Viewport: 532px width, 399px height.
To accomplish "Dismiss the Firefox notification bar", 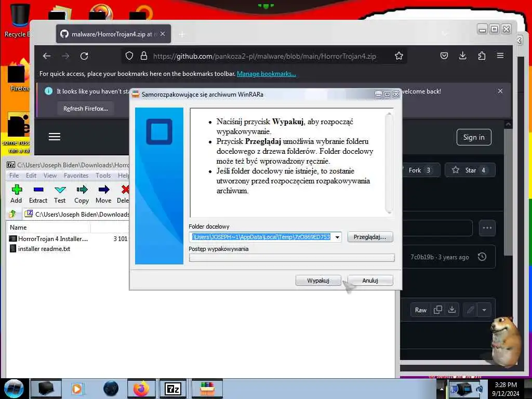I will 500,91.
